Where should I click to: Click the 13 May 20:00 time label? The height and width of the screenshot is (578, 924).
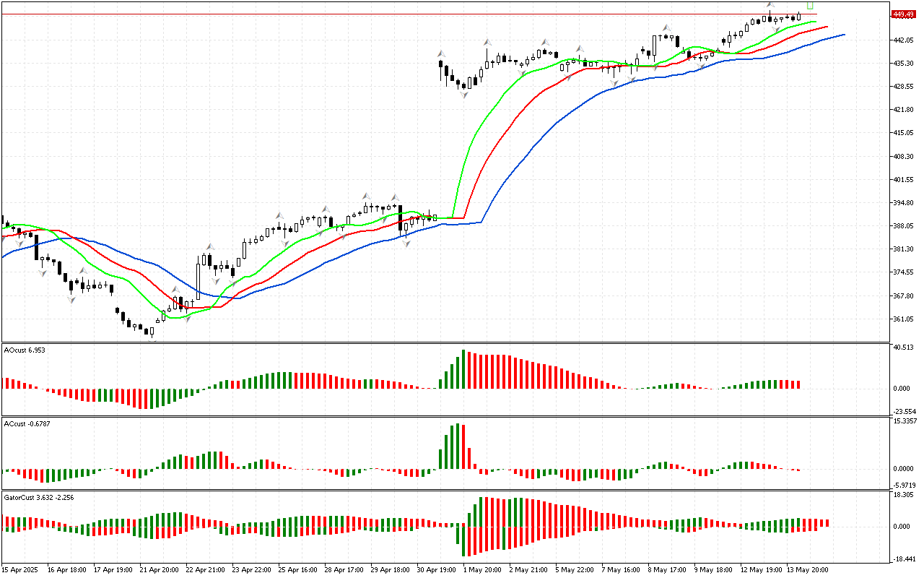click(x=807, y=569)
